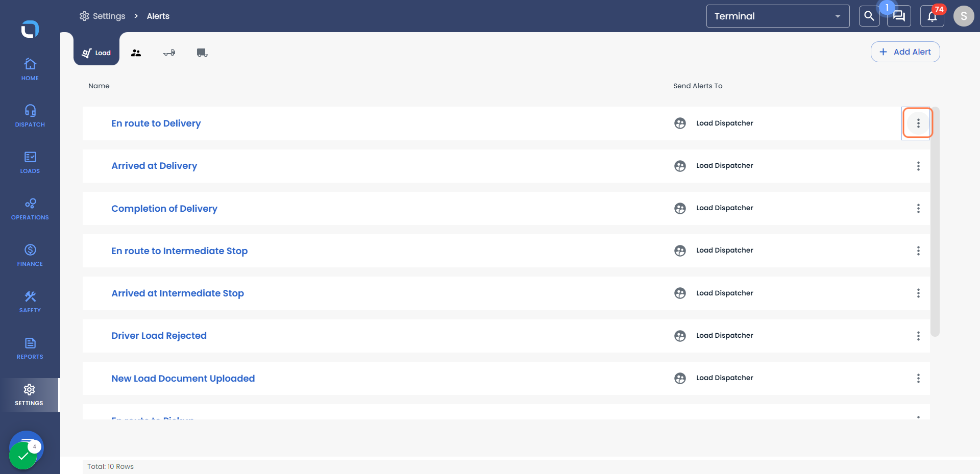Open options menu for Driver Load Rejected
The image size is (980, 474).
pos(918,336)
